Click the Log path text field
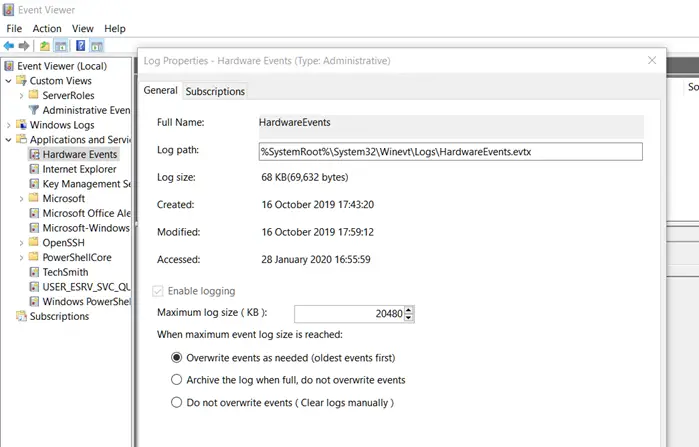This screenshot has width=699, height=447. point(449,152)
